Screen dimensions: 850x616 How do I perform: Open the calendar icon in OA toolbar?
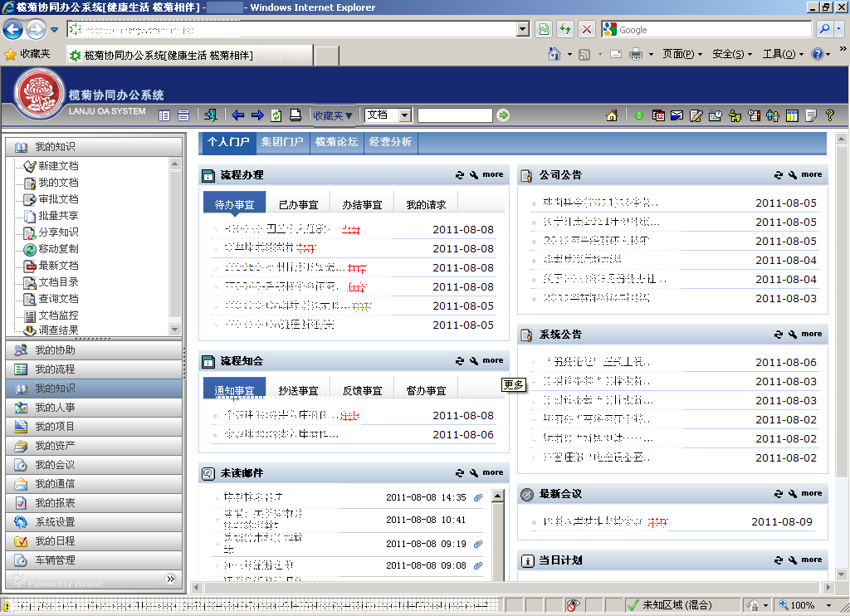point(658,115)
